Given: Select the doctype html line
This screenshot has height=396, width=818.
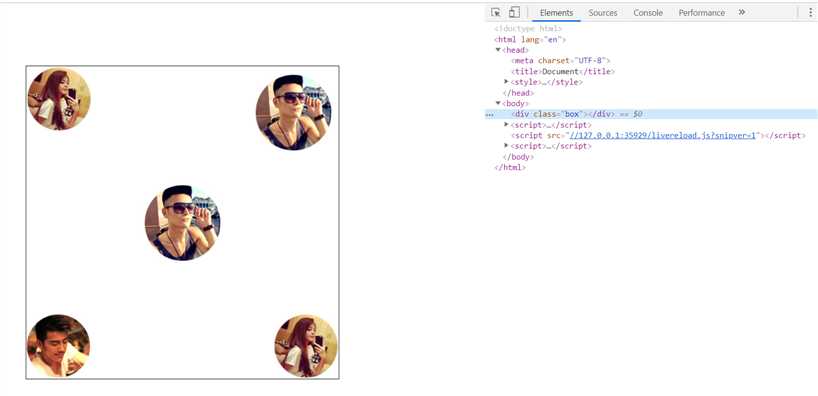Looking at the screenshot, I should 528,29.
